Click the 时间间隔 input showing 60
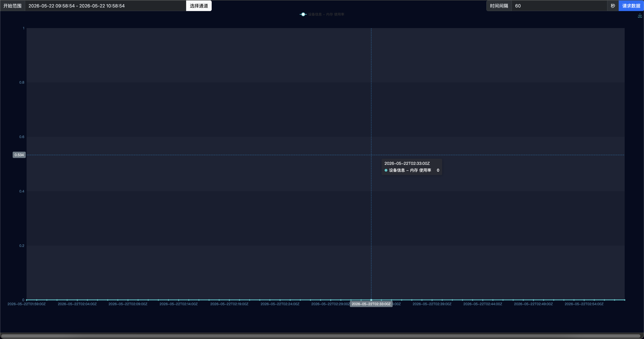Screen dimensions: 644x339 (559, 6)
